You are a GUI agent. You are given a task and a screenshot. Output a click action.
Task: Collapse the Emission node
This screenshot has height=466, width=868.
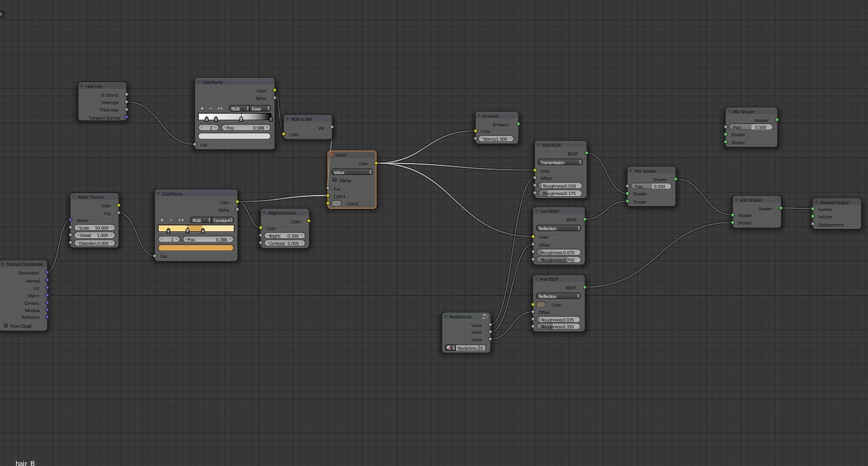pos(479,116)
